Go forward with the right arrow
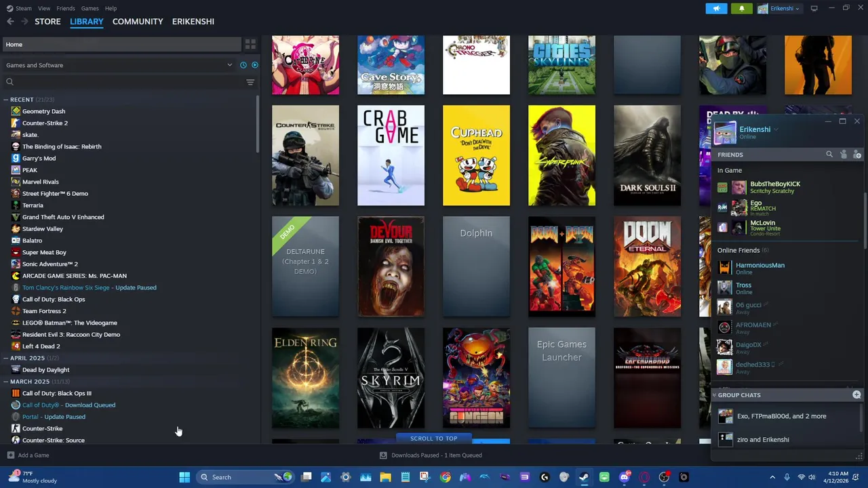Image resolution: width=868 pixels, height=488 pixels. coord(25,22)
